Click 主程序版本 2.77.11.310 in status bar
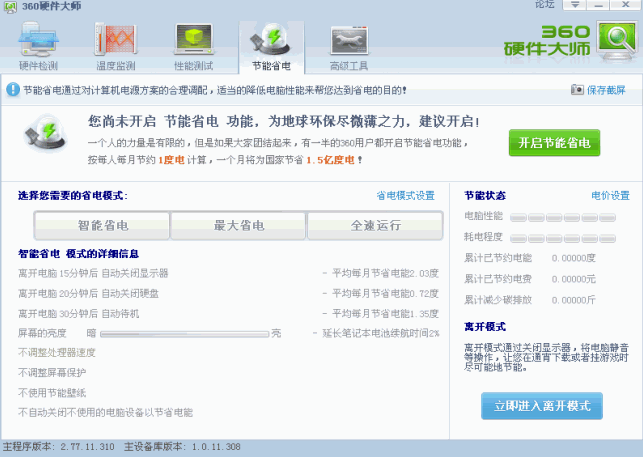 pos(58,447)
